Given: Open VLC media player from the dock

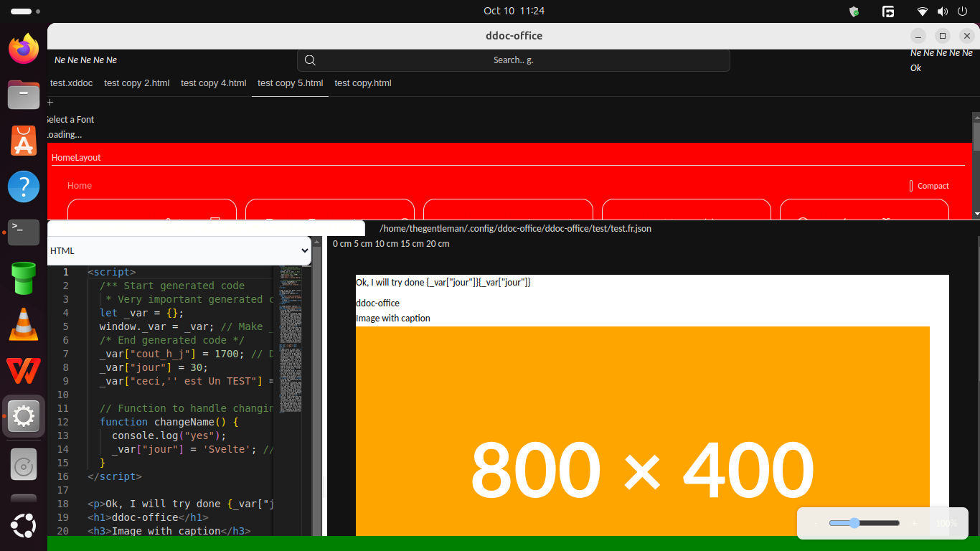Looking at the screenshot, I should [23, 324].
